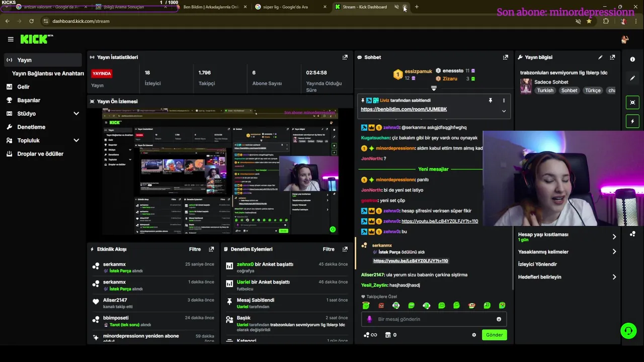
Task: Expand the Topluluk sidebar section
Action: click(76, 140)
